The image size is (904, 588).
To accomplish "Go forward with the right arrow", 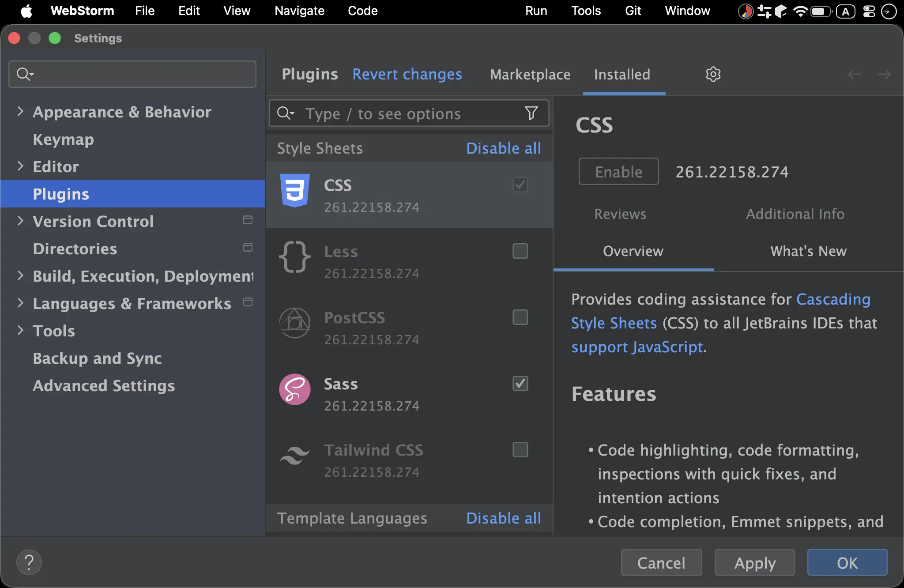I will [884, 74].
